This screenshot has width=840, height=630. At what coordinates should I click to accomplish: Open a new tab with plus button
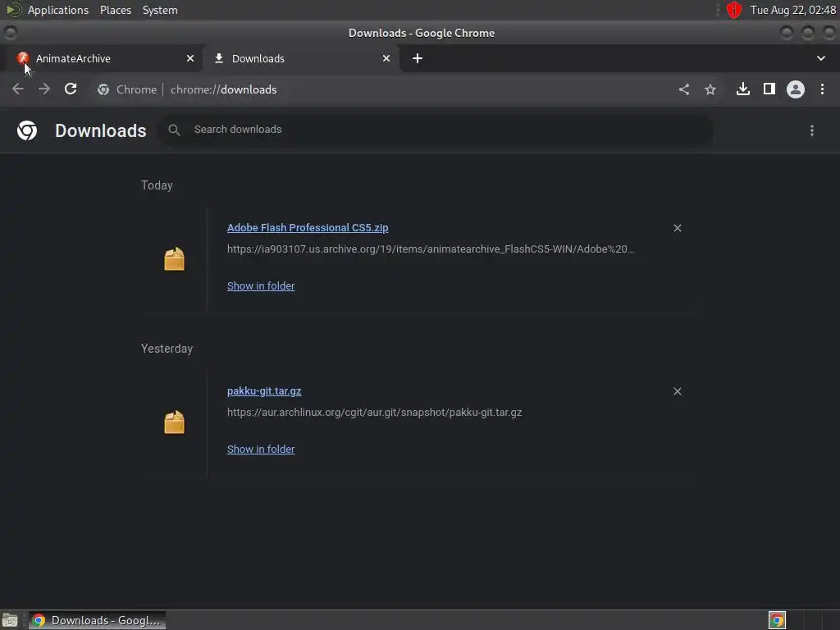pyautogui.click(x=418, y=58)
